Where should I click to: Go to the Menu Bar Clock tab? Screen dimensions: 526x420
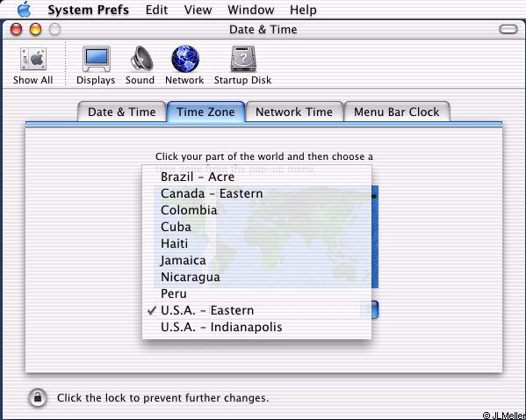coord(397,112)
